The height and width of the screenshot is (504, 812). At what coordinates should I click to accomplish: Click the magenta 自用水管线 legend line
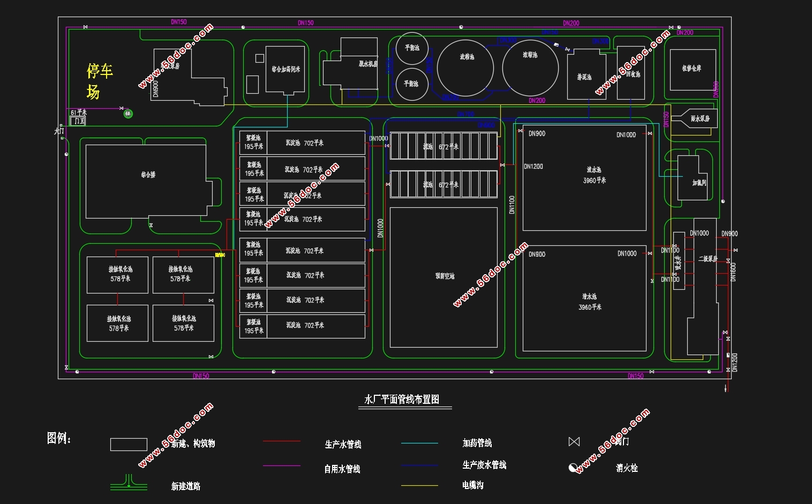coord(282,466)
